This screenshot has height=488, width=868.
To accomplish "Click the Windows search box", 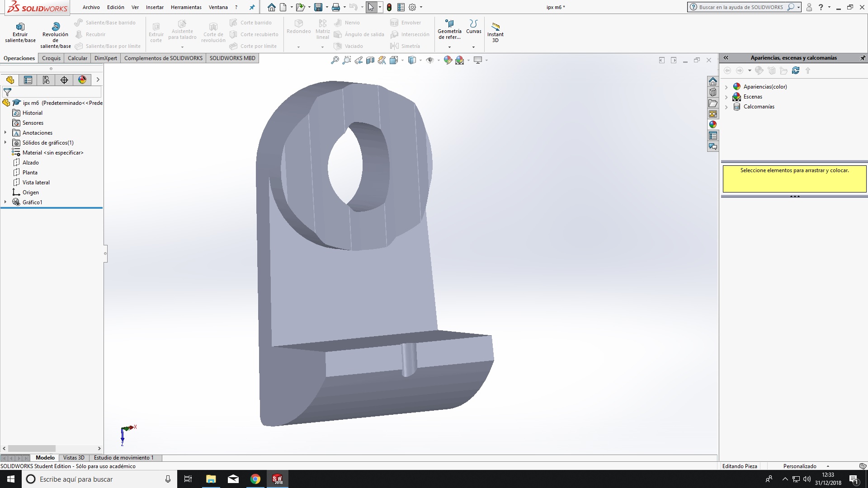I will 99,479.
